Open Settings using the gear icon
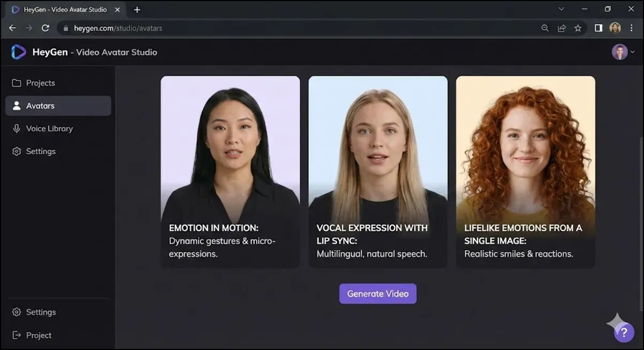This screenshot has width=644, height=350. (16, 151)
